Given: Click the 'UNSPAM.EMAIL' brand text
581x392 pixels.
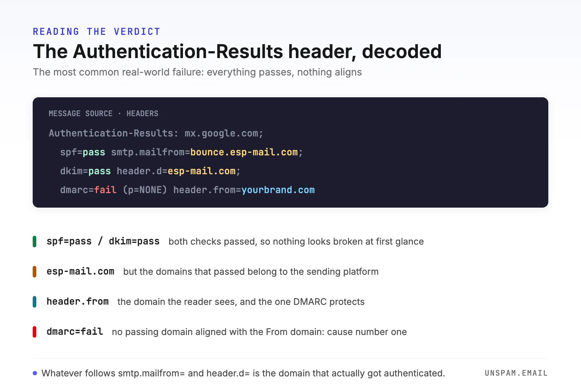Looking at the screenshot, I should click(x=516, y=373).
